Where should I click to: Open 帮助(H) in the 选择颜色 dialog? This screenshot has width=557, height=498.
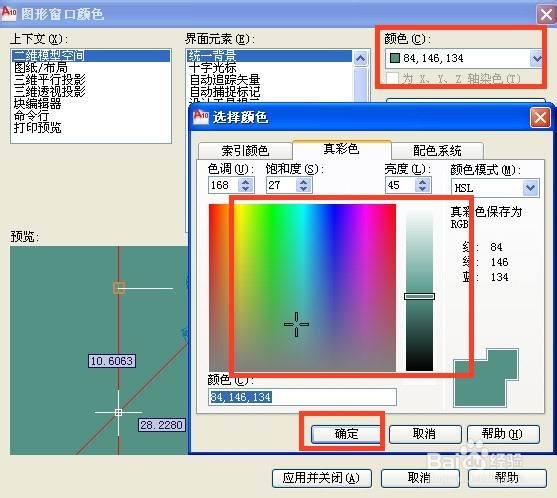(503, 434)
